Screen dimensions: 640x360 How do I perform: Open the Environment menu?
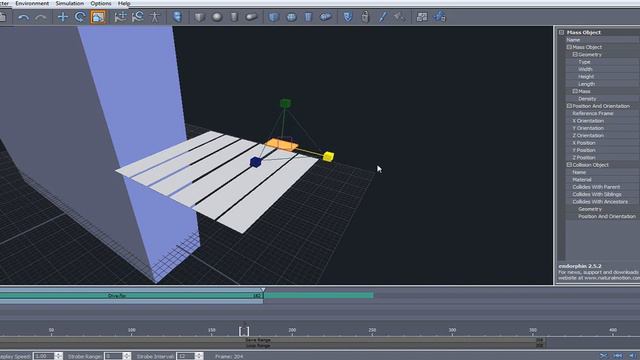pos(32,3)
